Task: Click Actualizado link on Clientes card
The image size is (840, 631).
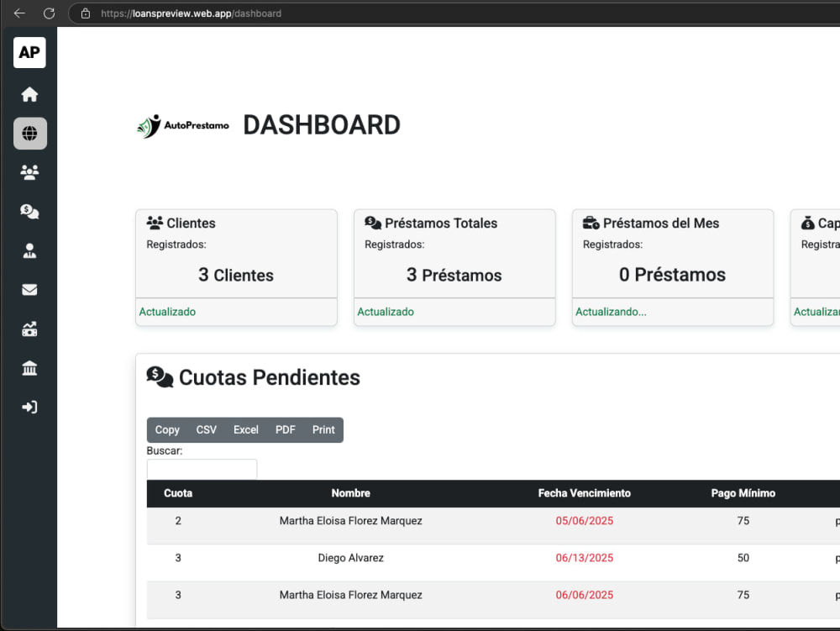Action: [167, 312]
